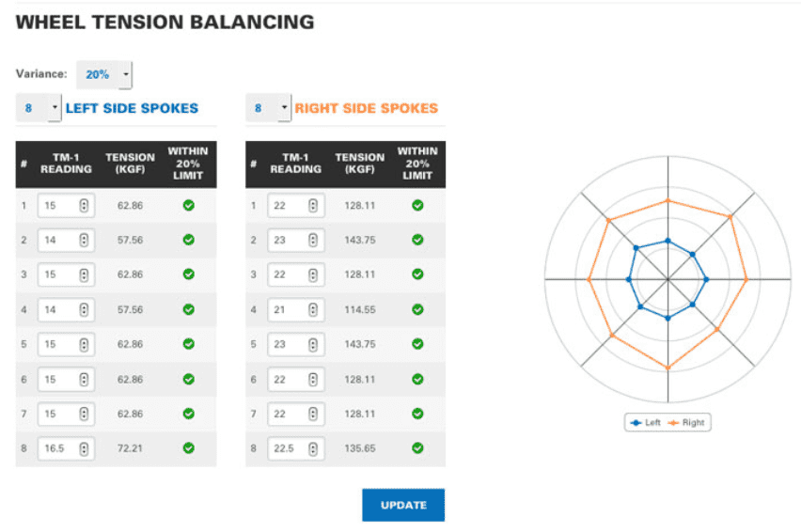Click green check icon for left spoke 1
The image size is (801, 532).
[x=189, y=205]
